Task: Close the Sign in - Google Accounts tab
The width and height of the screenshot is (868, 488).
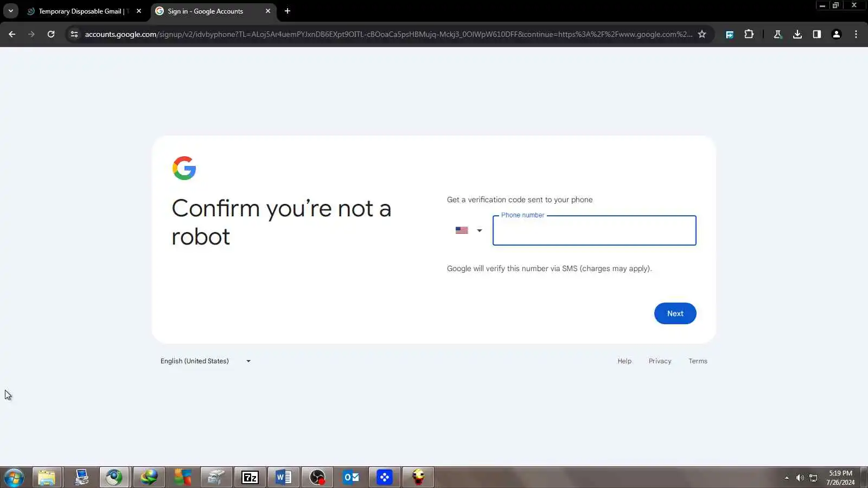Action: click(x=268, y=11)
